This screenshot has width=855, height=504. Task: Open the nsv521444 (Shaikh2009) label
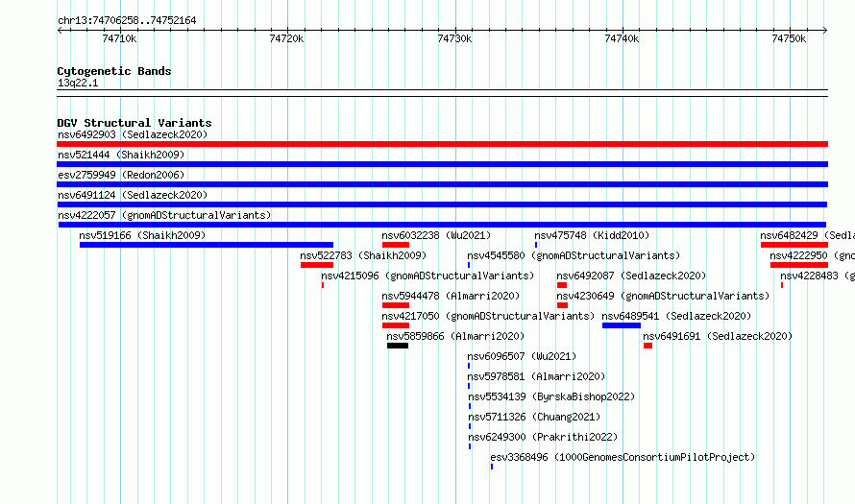coord(121,155)
